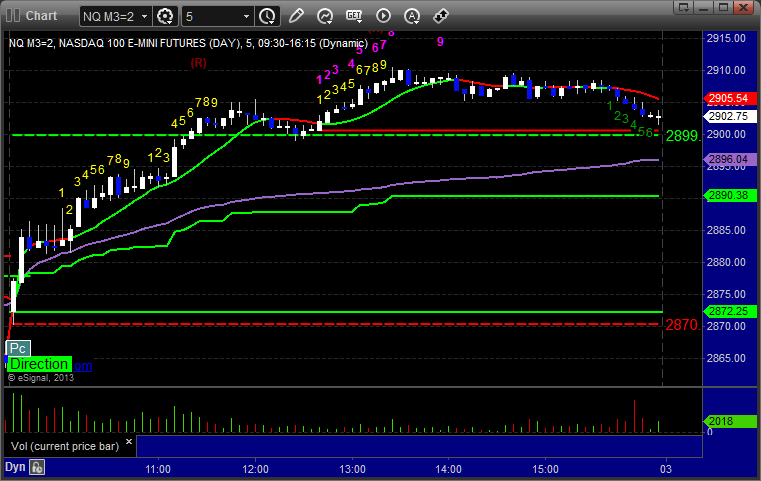
Task: Toggle the lock icon next to Dyn
Action: tap(37, 467)
